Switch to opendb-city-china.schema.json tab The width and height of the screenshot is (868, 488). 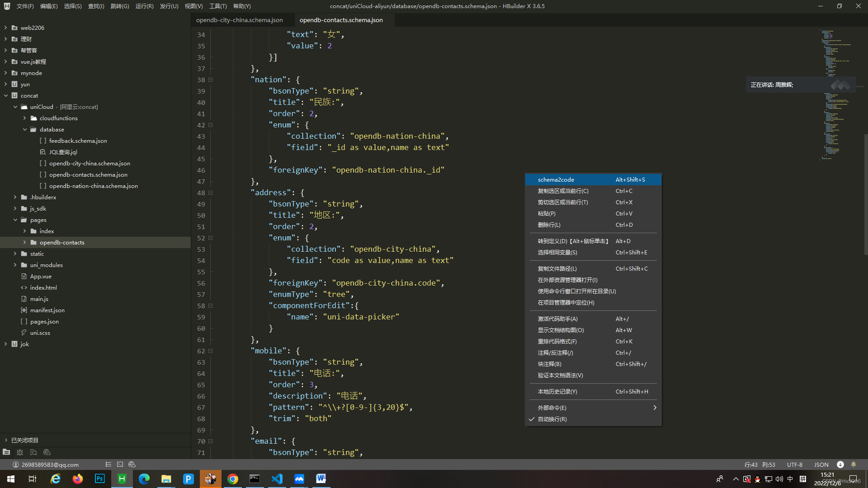pos(240,20)
